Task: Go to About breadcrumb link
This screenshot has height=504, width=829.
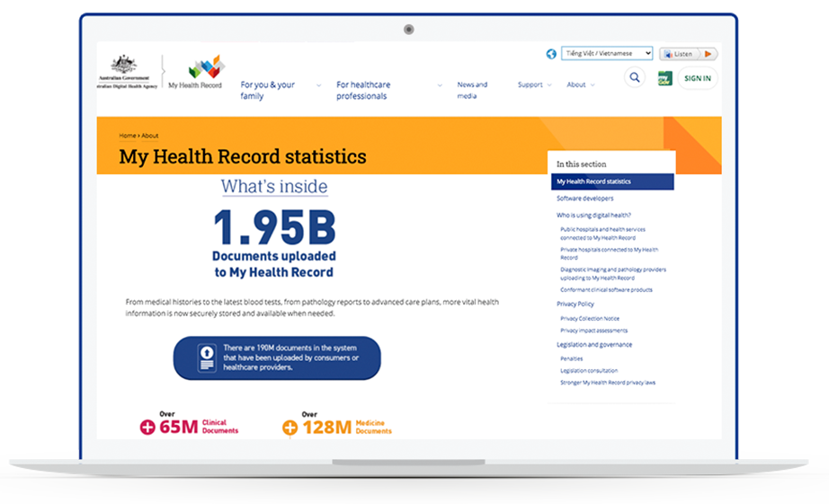Action: pyautogui.click(x=149, y=136)
